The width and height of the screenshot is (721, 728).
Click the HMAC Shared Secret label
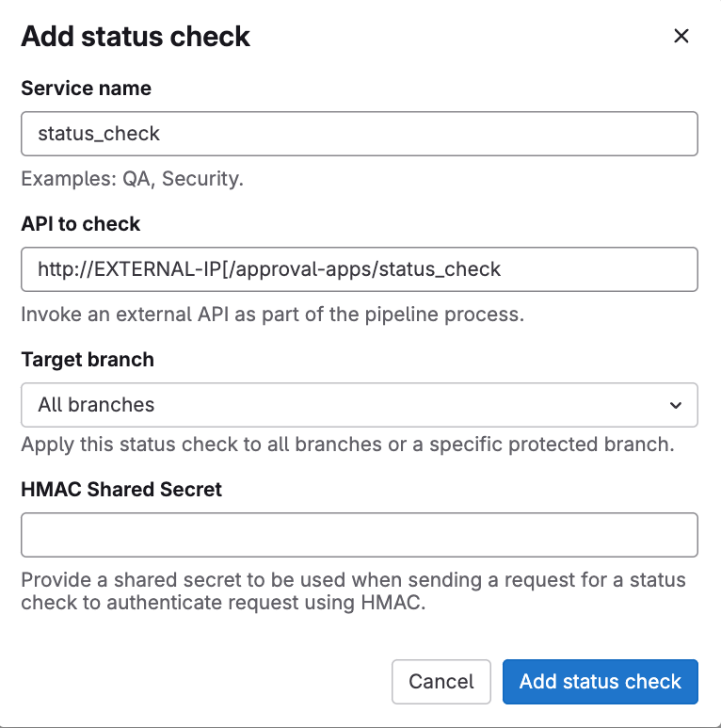click(x=121, y=490)
